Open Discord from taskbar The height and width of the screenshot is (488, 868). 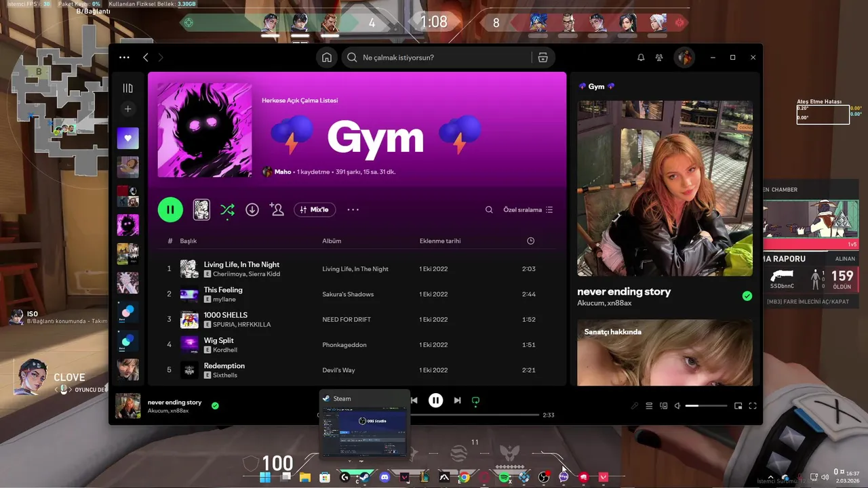tap(385, 477)
